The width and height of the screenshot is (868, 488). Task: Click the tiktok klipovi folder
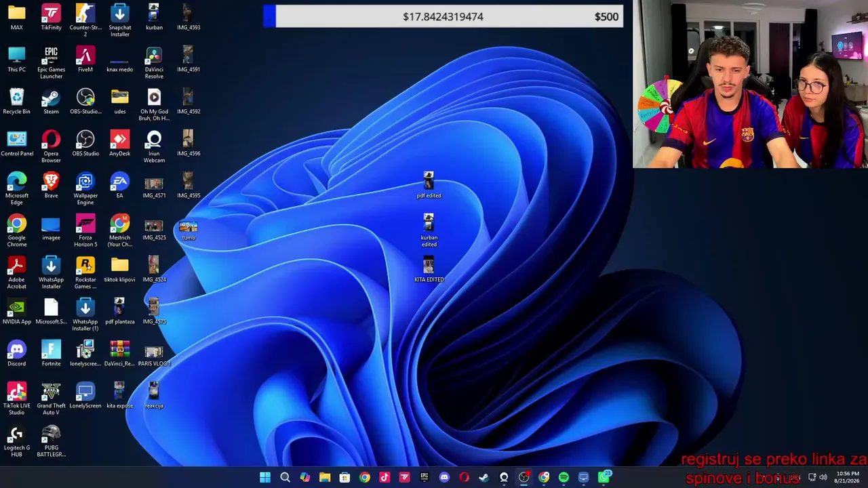[120, 270]
